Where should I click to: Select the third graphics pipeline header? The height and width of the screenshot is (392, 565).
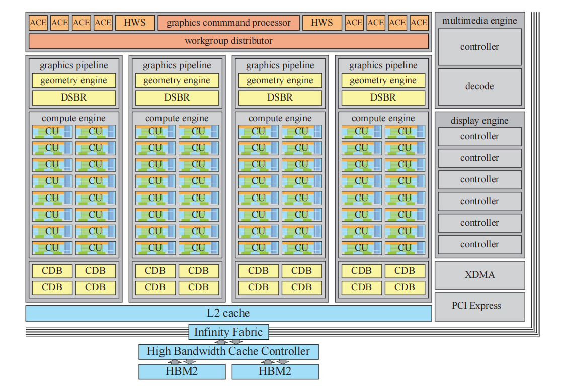pos(280,65)
